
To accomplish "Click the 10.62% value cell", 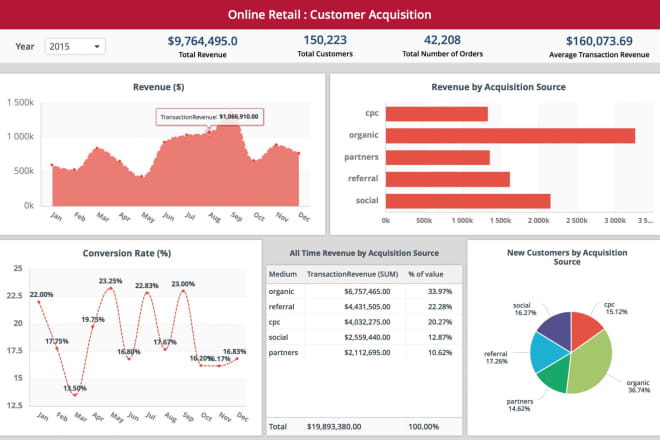I will click(439, 352).
